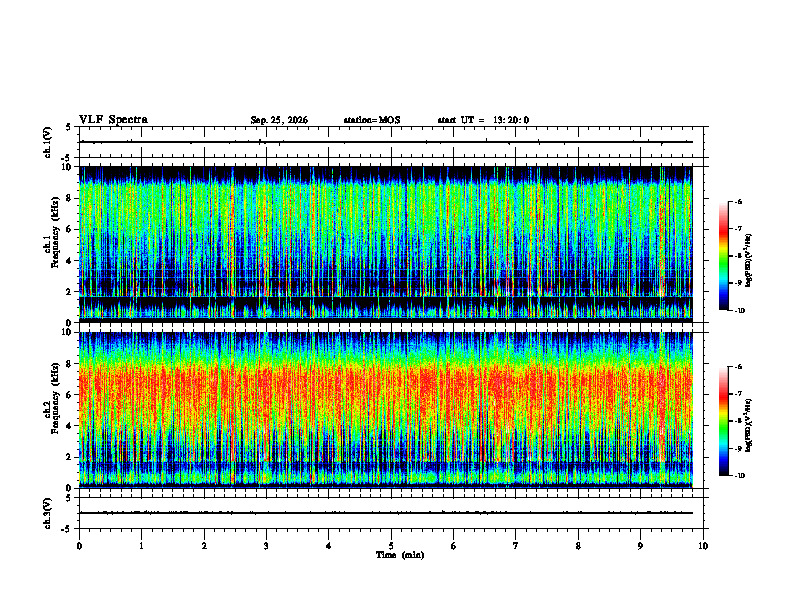Click the VLF Spectra title text

113,119
